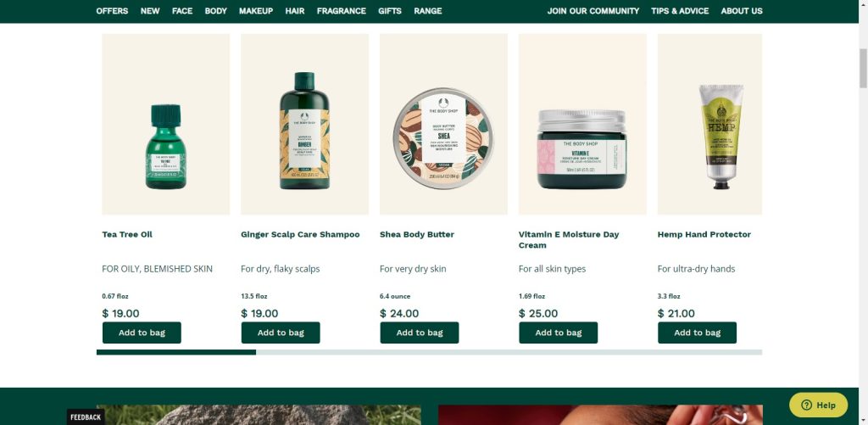
Task: Open the OFFERS menu
Action: [112, 11]
